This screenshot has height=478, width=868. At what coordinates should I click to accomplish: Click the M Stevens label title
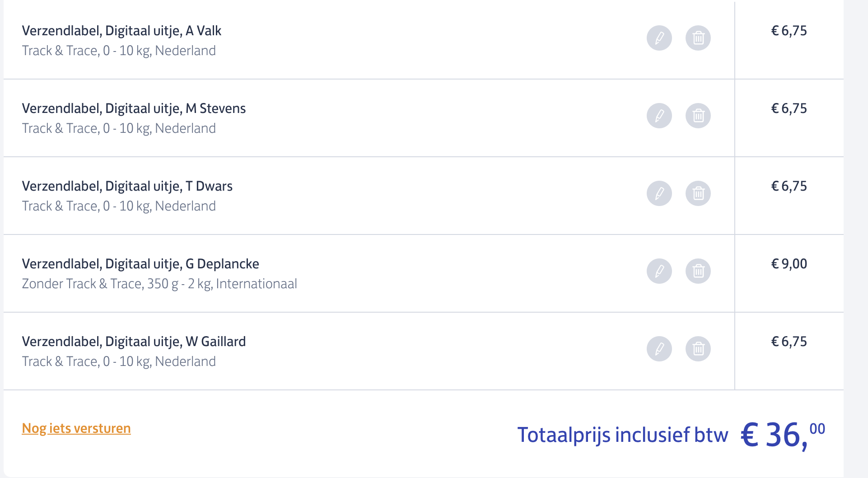coord(134,108)
